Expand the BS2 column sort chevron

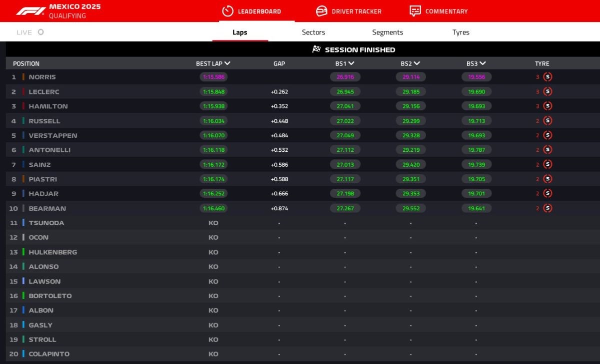coord(417,63)
